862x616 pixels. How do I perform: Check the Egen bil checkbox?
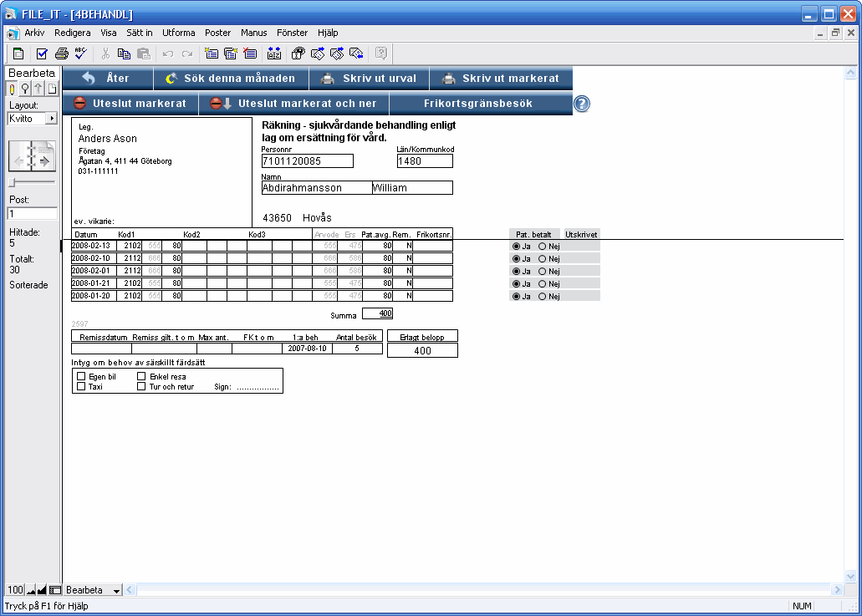(x=81, y=376)
